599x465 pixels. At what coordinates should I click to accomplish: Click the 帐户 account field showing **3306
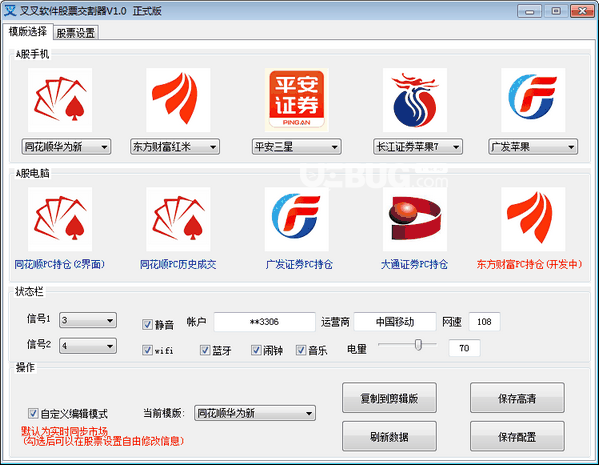coord(264,322)
